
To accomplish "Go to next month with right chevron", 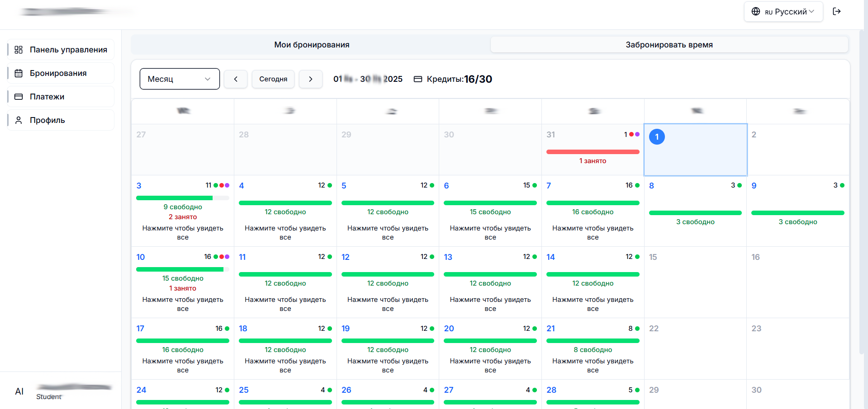I will click(311, 79).
